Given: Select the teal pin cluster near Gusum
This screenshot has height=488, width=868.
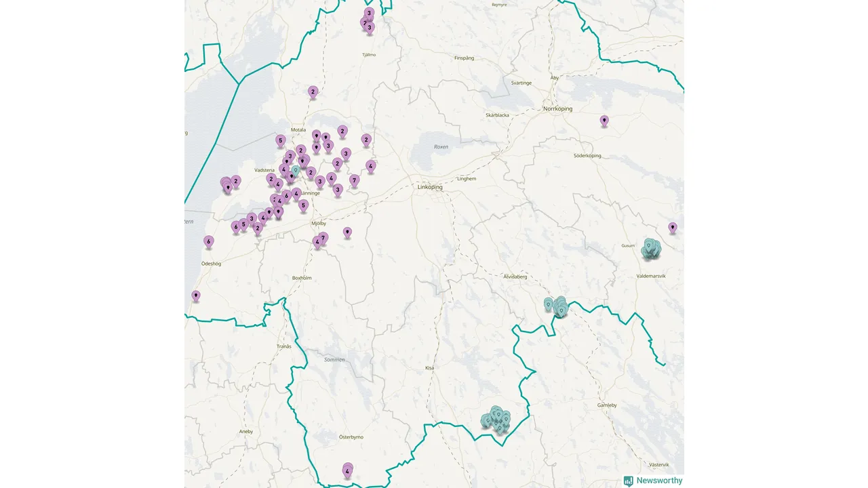Looking at the screenshot, I should pyautogui.click(x=651, y=249).
